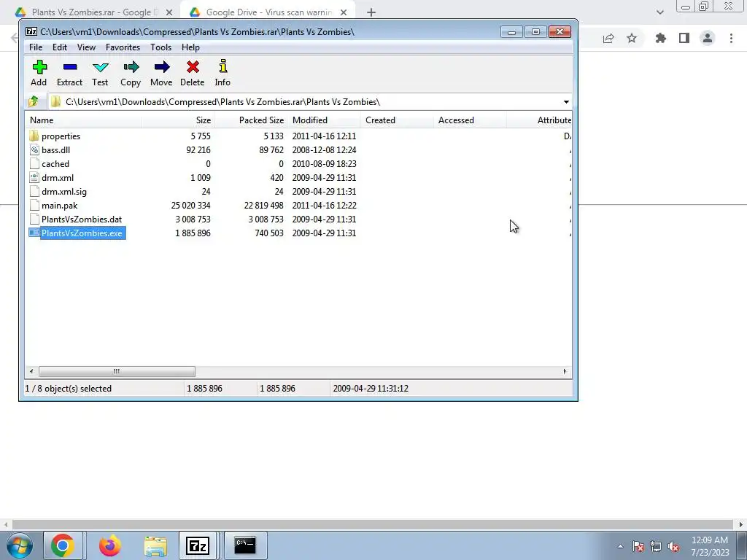
Task: Open Chrome from the taskbar
Action: pos(63,545)
